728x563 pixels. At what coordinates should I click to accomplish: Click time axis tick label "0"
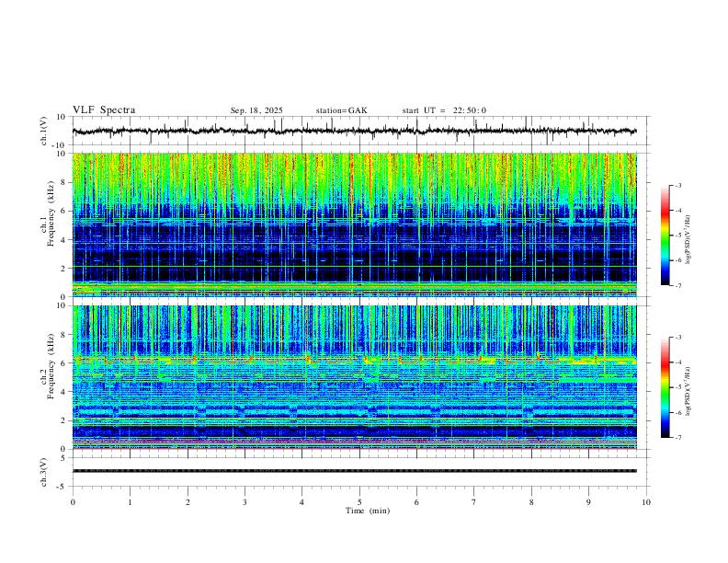pyautogui.click(x=73, y=502)
